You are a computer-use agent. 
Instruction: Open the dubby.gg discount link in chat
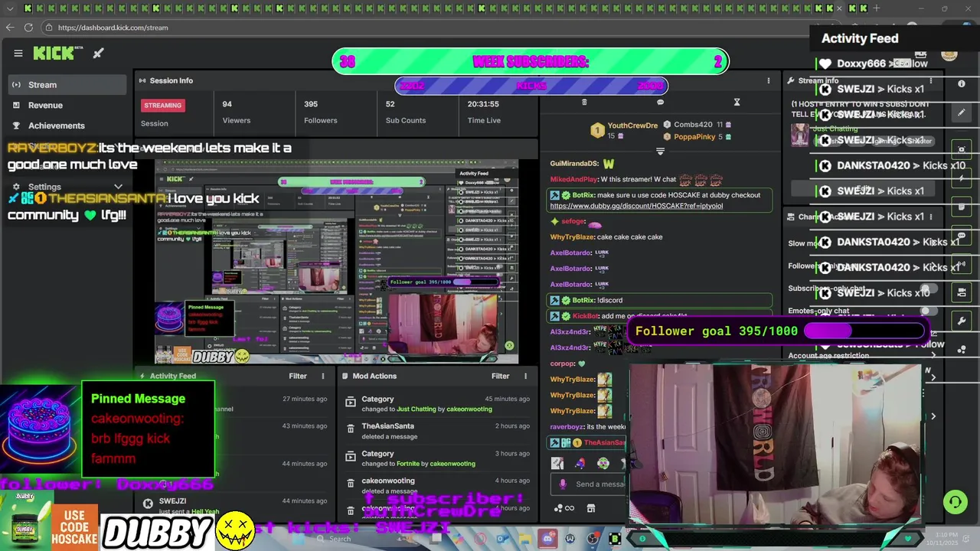pyautogui.click(x=636, y=206)
